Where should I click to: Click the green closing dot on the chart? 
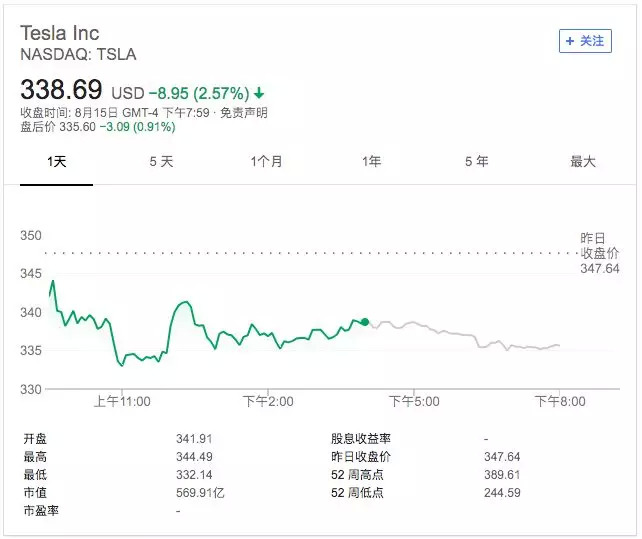point(365,322)
